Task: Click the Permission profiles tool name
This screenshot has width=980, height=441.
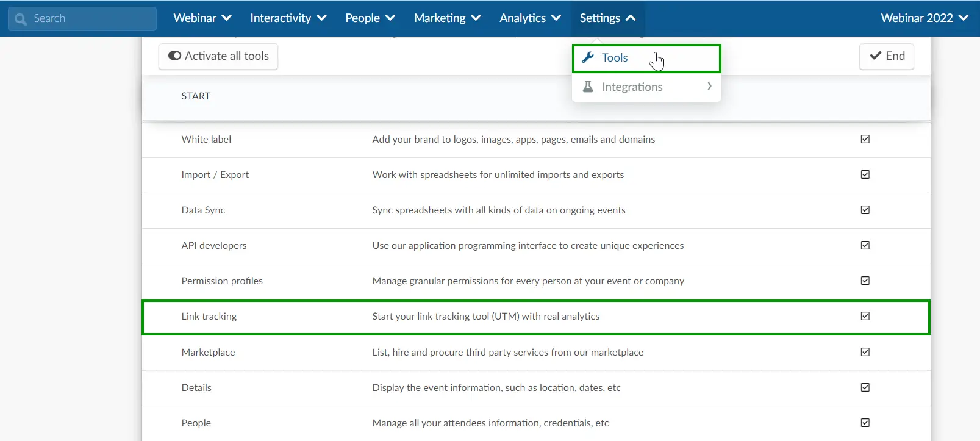Action: click(x=222, y=281)
